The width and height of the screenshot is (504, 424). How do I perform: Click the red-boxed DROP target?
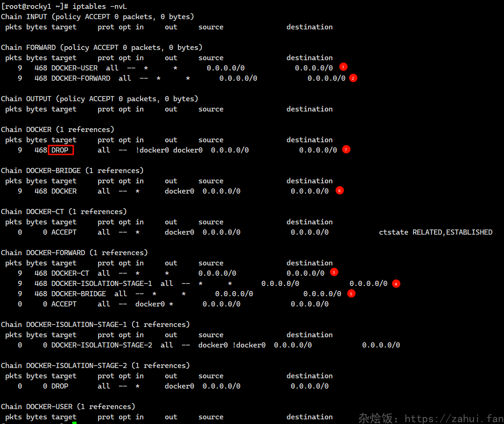(61, 150)
